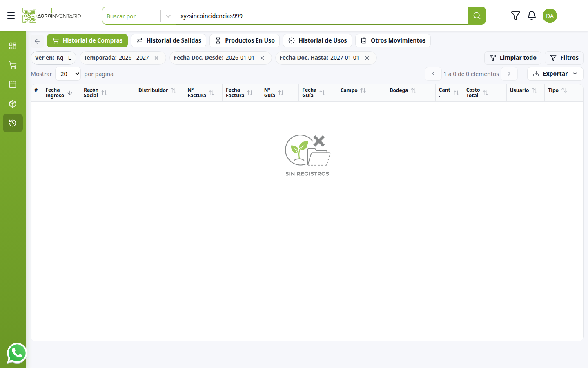Open Historial de Usos tab

317,40
